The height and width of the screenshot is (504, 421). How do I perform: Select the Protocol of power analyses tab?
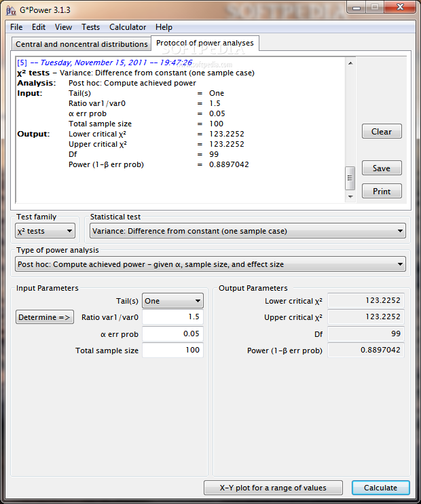tap(204, 43)
